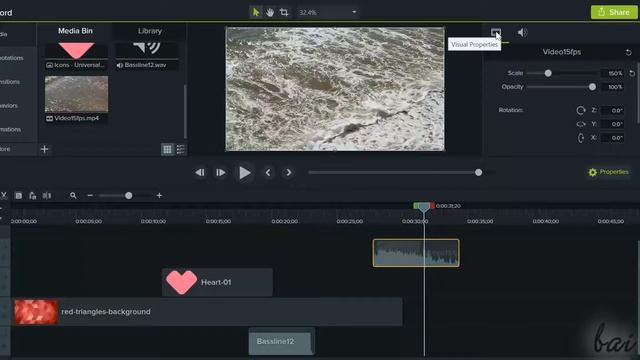Screen dimensions: 640x360
Task: Click the X rotation value field
Action: click(613, 138)
